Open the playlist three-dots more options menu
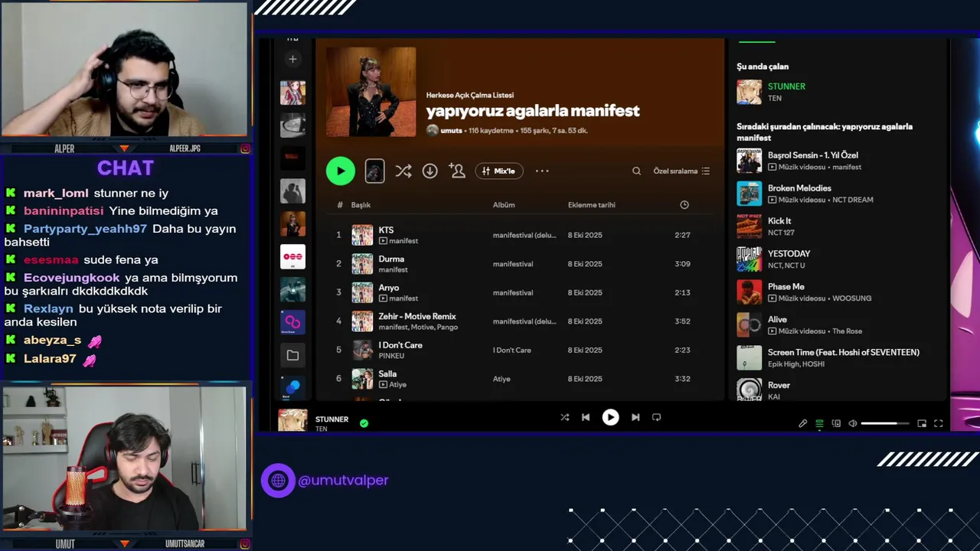The image size is (980, 551). [542, 171]
